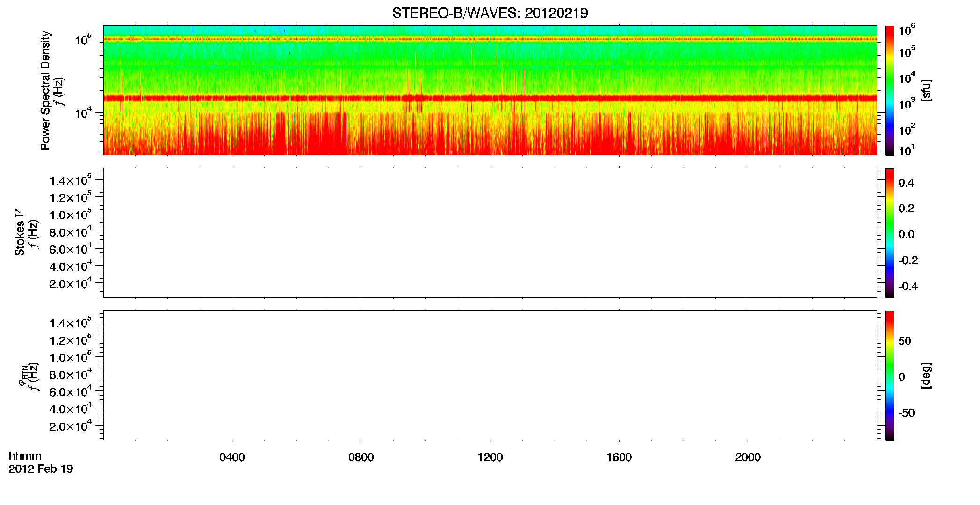Image resolution: width=980 pixels, height=505 pixels.
Task: Click the 0400 time tick label
Action: tap(232, 457)
